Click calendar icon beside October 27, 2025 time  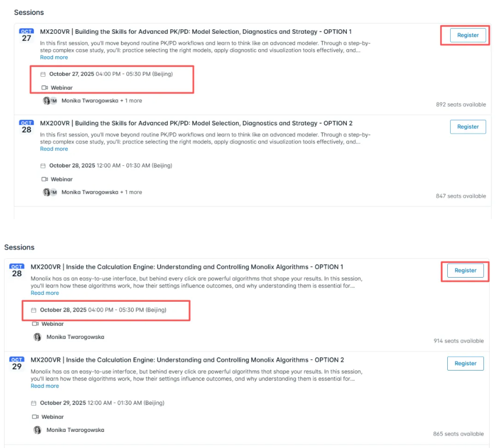pos(43,75)
